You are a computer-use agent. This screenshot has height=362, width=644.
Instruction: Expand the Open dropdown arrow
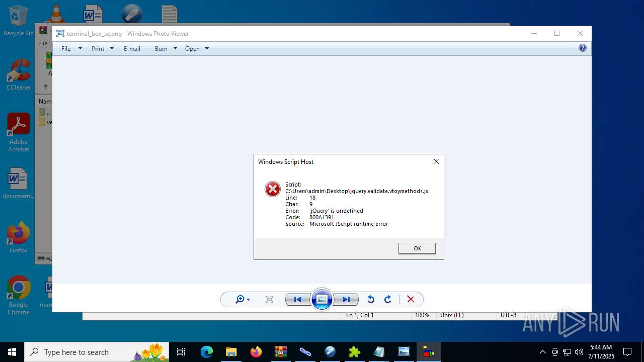pyautogui.click(x=207, y=49)
